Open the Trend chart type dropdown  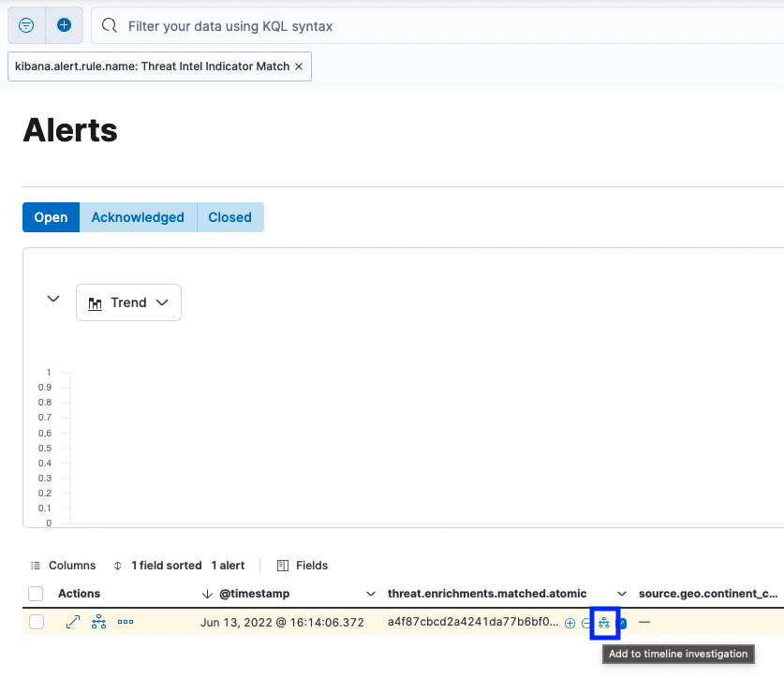click(128, 302)
